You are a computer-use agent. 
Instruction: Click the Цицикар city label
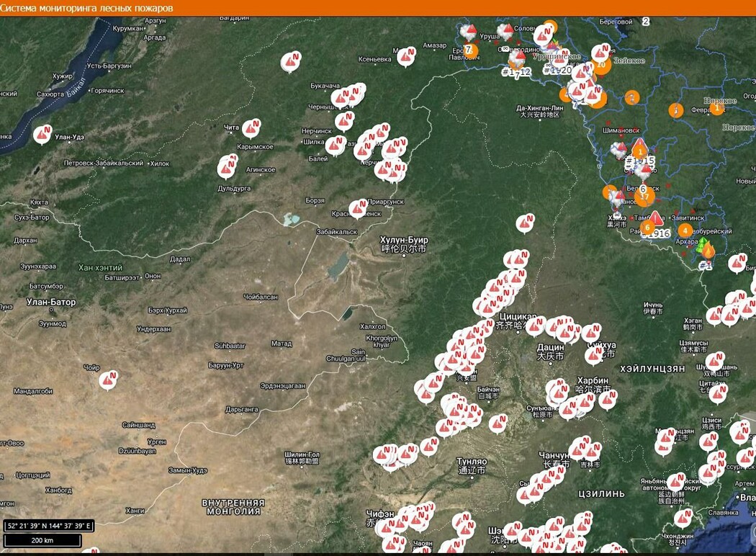(516, 317)
